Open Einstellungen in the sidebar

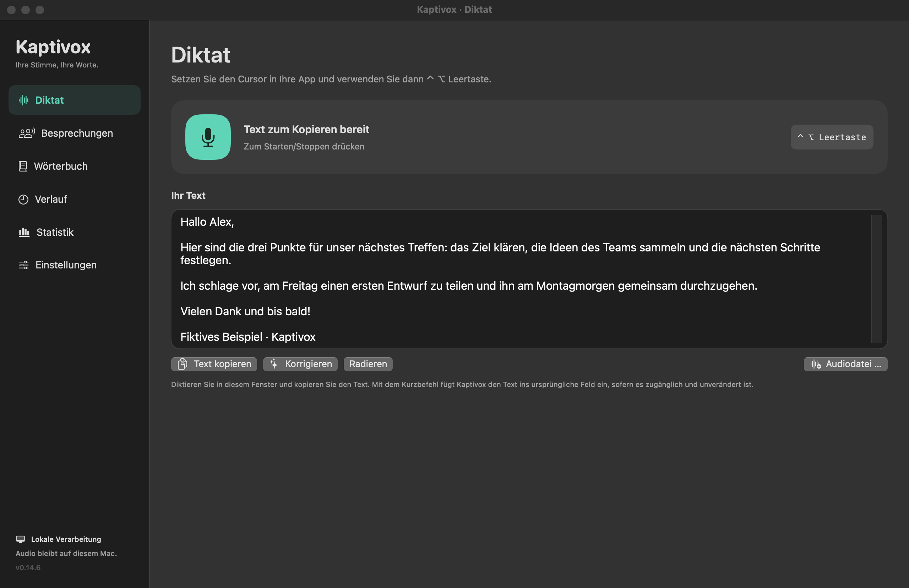click(75, 265)
